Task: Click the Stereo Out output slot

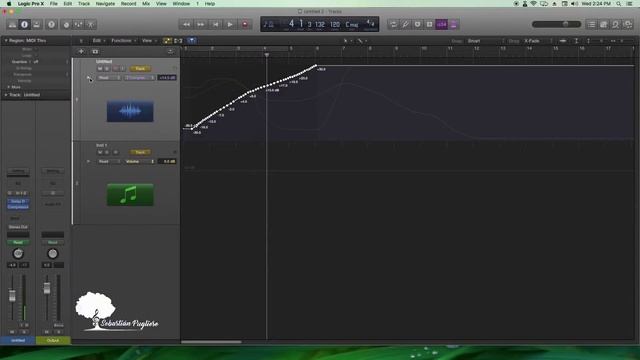Action: click(18, 227)
